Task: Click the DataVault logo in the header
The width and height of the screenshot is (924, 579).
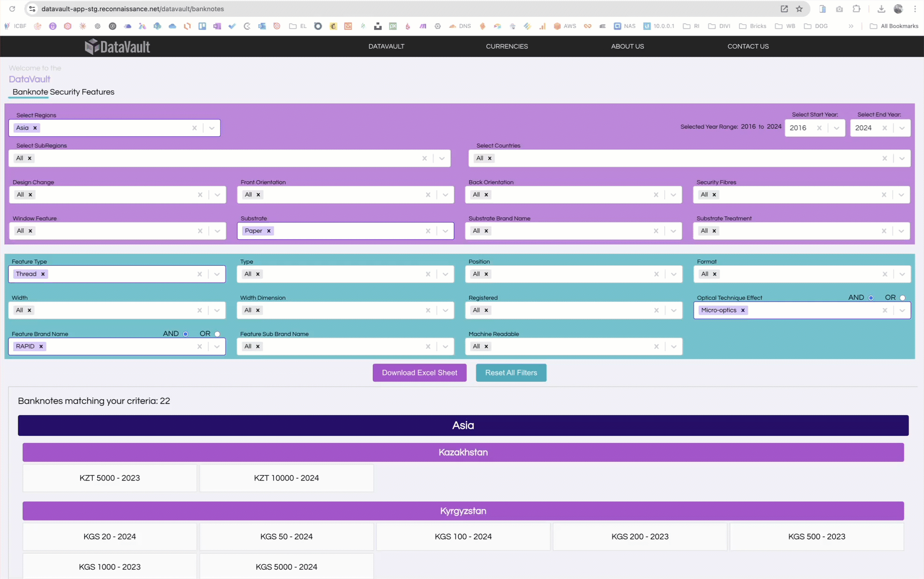Action: (117, 46)
